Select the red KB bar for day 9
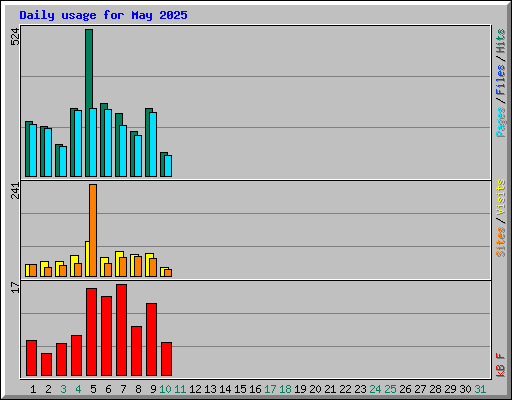 (x=152, y=339)
